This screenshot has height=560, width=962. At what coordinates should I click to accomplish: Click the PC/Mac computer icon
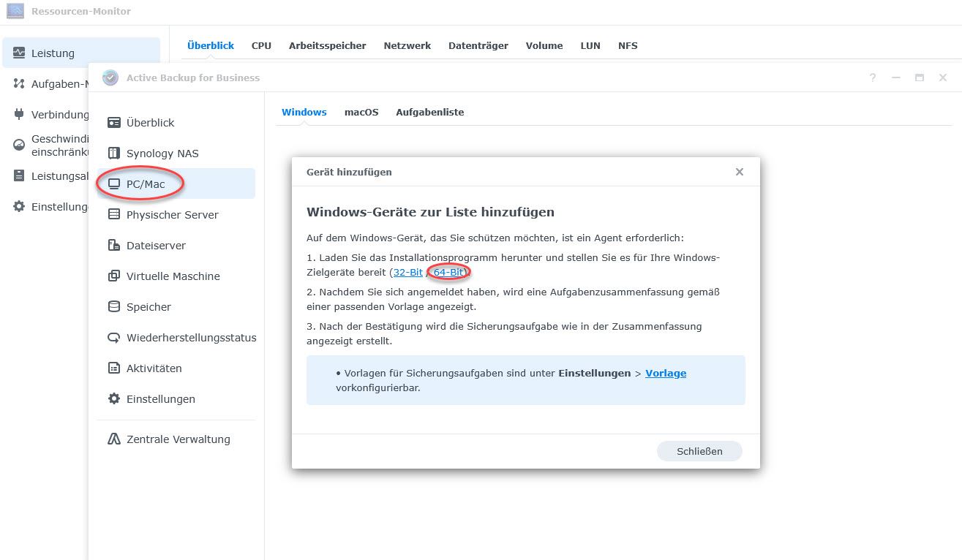click(114, 184)
